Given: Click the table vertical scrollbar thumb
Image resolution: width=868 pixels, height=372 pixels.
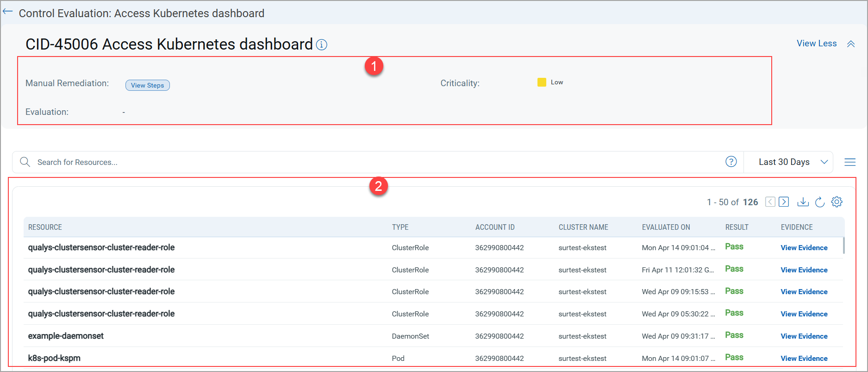Looking at the screenshot, I should pyautogui.click(x=843, y=246).
